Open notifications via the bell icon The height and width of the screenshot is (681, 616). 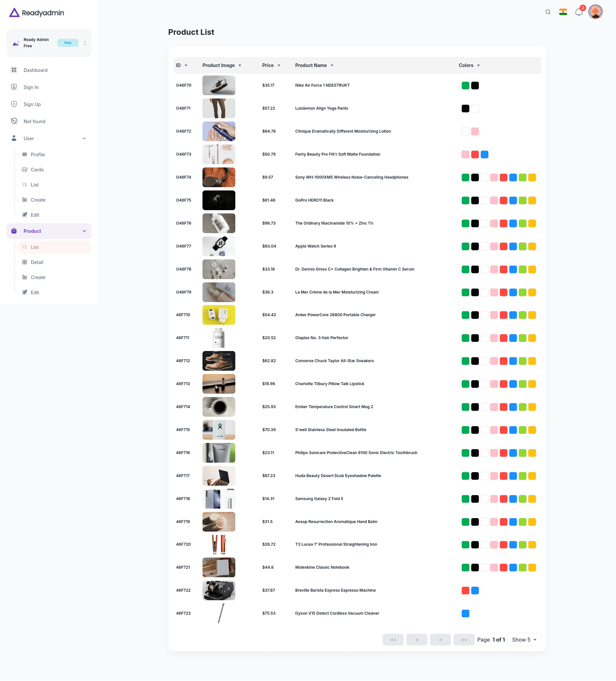[579, 12]
